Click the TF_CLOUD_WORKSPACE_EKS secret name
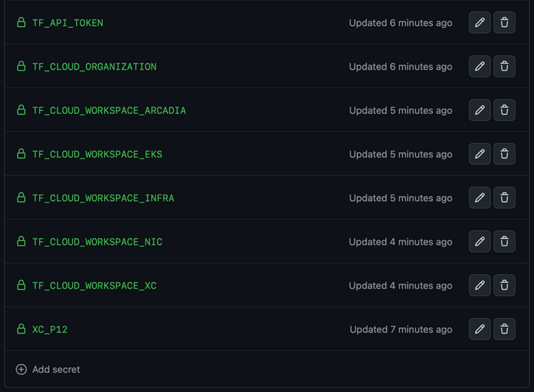The width and height of the screenshot is (534, 392). [x=97, y=154]
